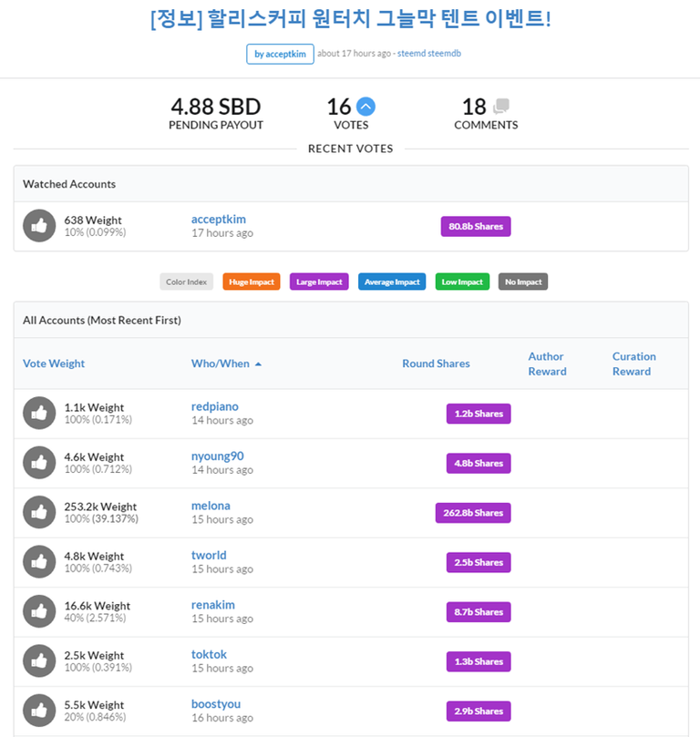Click the green Low Impact color label
The height and width of the screenshot is (737, 700).
pos(462,282)
